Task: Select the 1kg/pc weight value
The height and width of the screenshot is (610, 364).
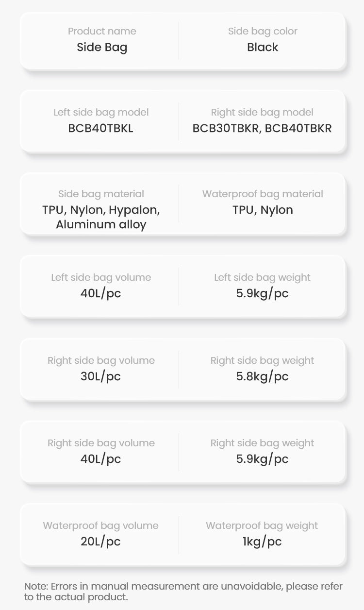Action: pos(262,542)
